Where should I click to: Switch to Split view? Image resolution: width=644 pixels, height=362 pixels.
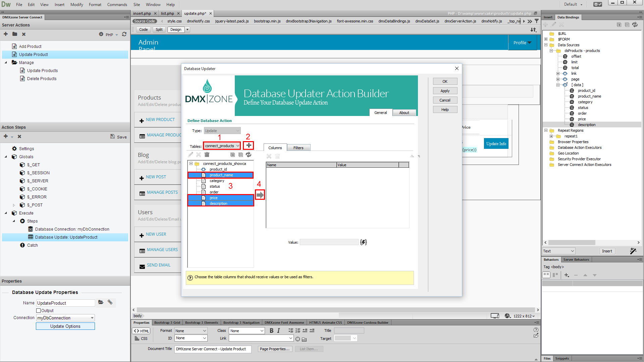click(x=159, y=29)
